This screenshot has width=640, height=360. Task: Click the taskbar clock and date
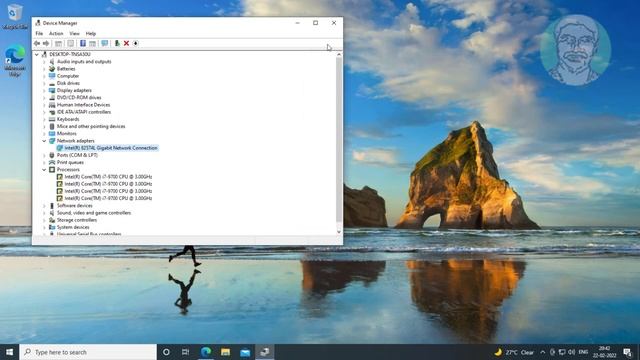pyautogui.click(x=604, y=352)
